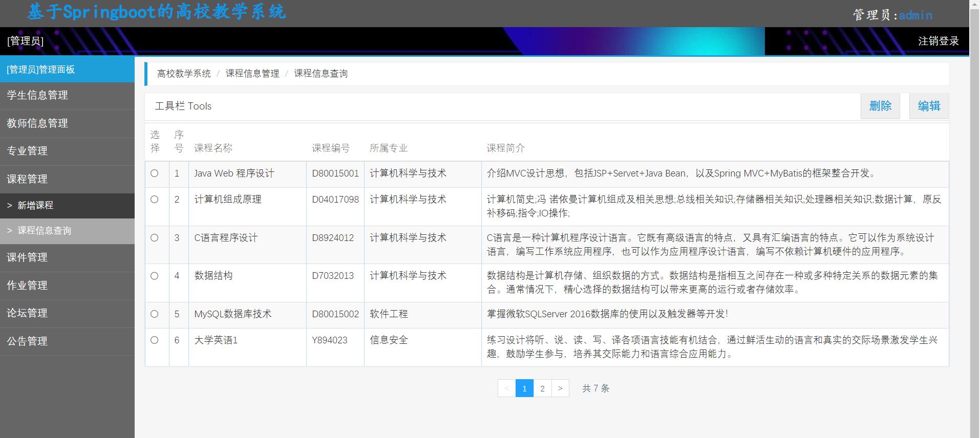
Task: Click breadcrumb 高校教学系统
Action: (x=184, y=74)
